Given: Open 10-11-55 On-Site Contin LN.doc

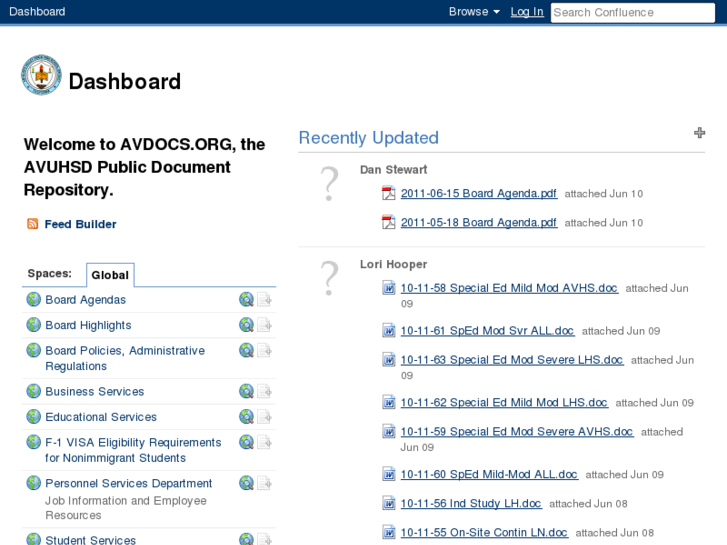Looking at the screenshot, I should pyautogui.click(x=484, y=532).
